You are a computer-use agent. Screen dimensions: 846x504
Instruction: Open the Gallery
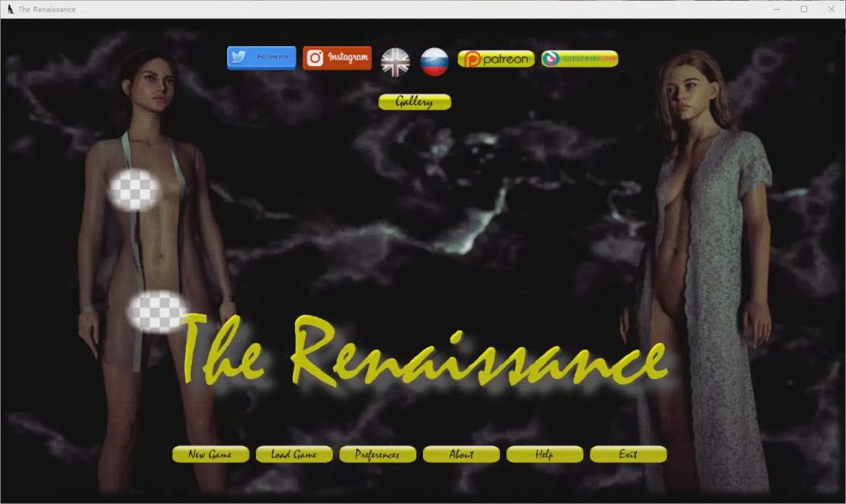pos(415,102)
